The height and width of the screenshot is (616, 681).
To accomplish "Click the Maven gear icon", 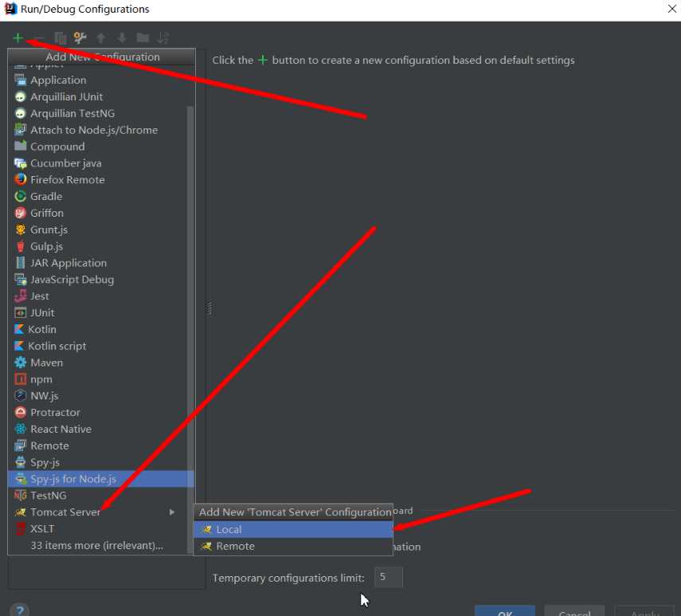I will pos(21,363).
